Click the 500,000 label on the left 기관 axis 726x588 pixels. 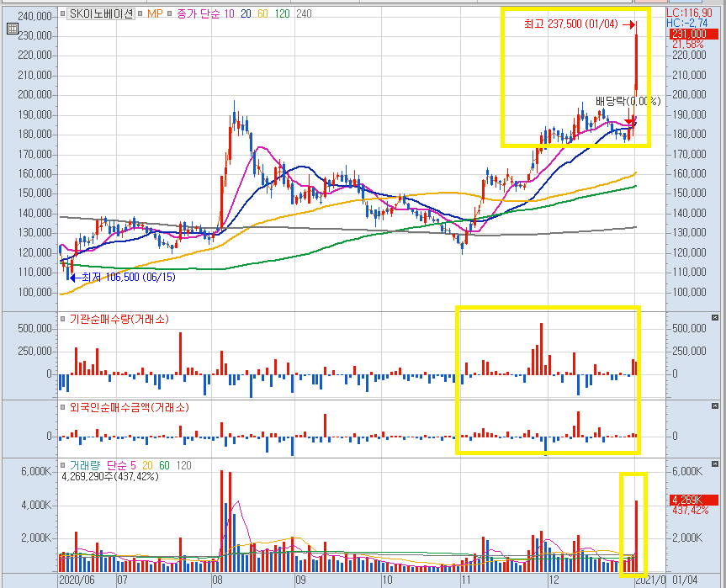click(x=34, y=328)
